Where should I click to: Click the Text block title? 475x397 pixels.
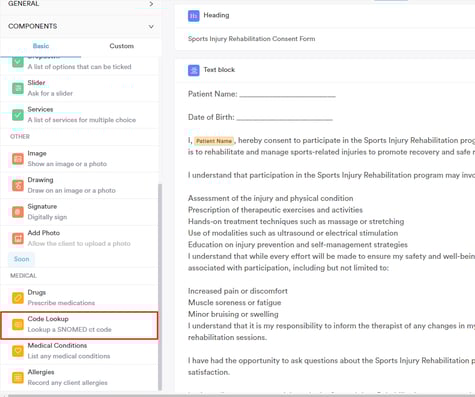click(219, 70)
